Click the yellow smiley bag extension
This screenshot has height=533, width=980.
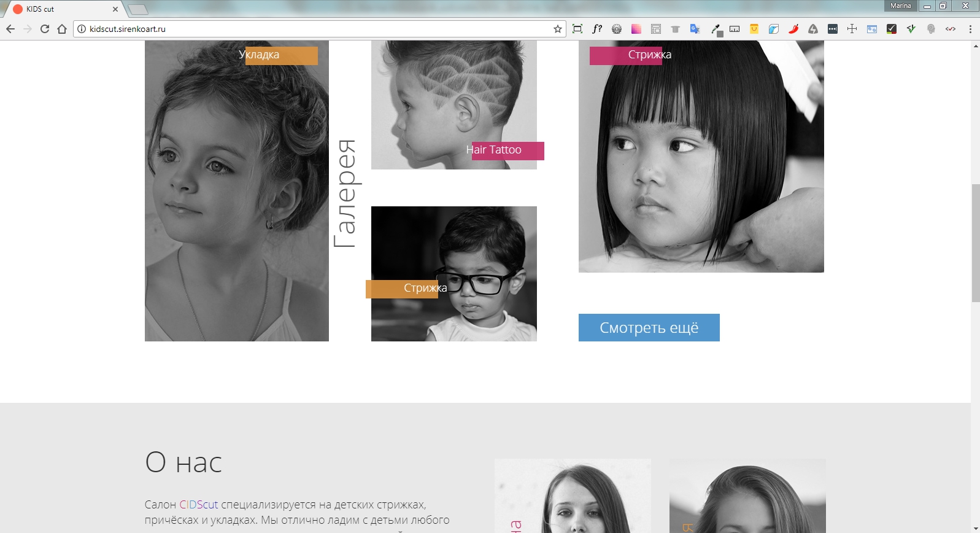pyautogui.click(x=754, y=29)
